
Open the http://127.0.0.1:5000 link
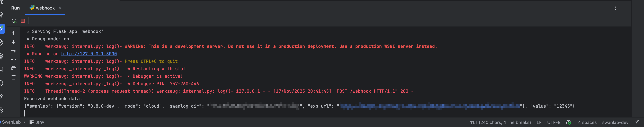click(x=89, y=54)
